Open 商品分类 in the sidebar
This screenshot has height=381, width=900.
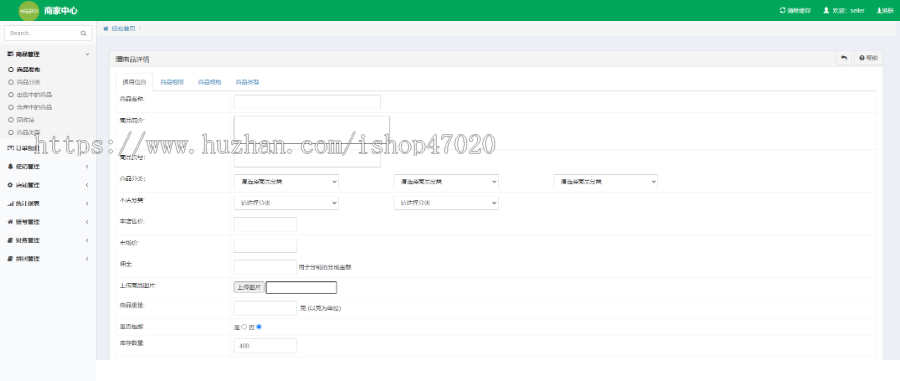(x=28, y=82)
